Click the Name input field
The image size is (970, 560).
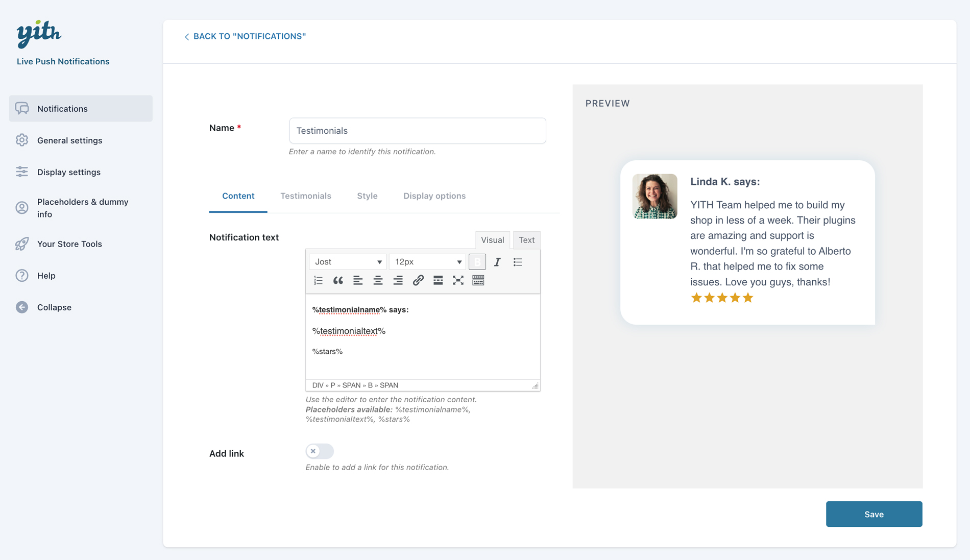(x=418, y=131)
